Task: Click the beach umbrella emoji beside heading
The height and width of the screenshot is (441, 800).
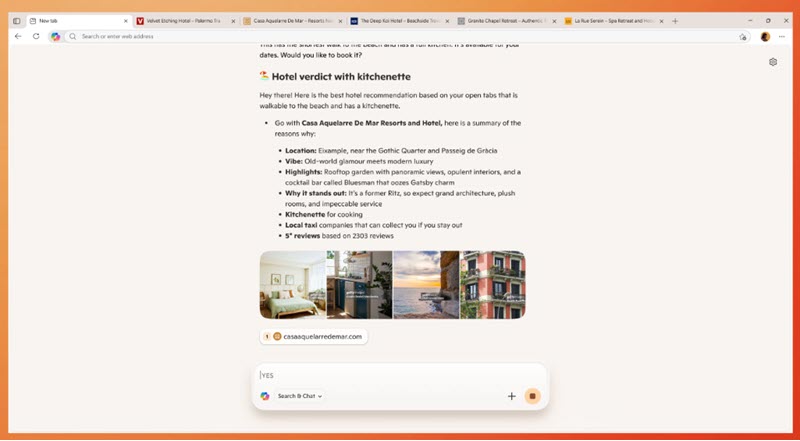Action: (264, 76)
